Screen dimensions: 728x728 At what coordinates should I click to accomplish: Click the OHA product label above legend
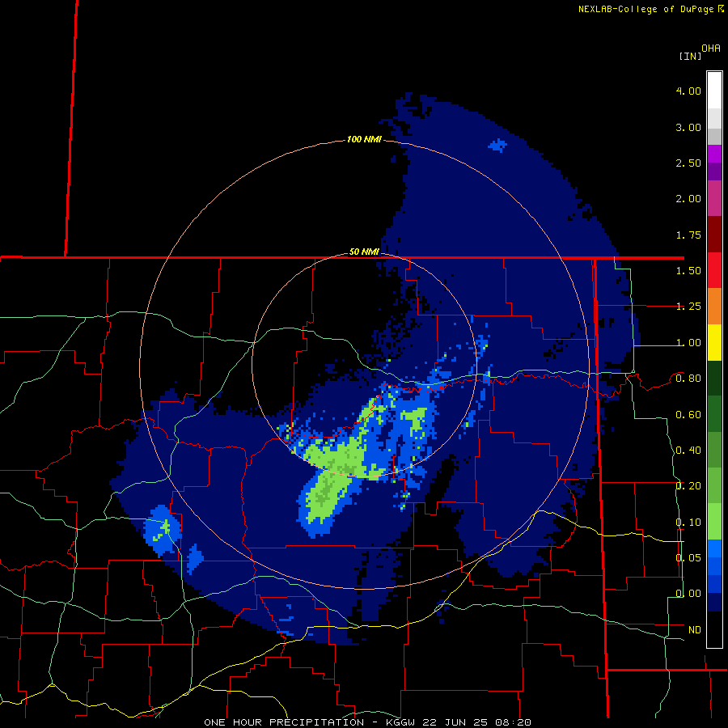click(710, 49)
